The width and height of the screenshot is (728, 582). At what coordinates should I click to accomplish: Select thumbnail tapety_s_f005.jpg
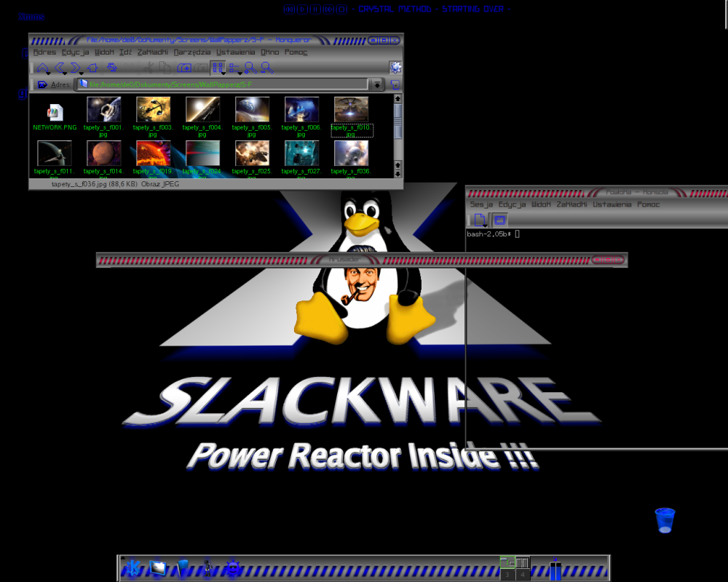(252, 110)
